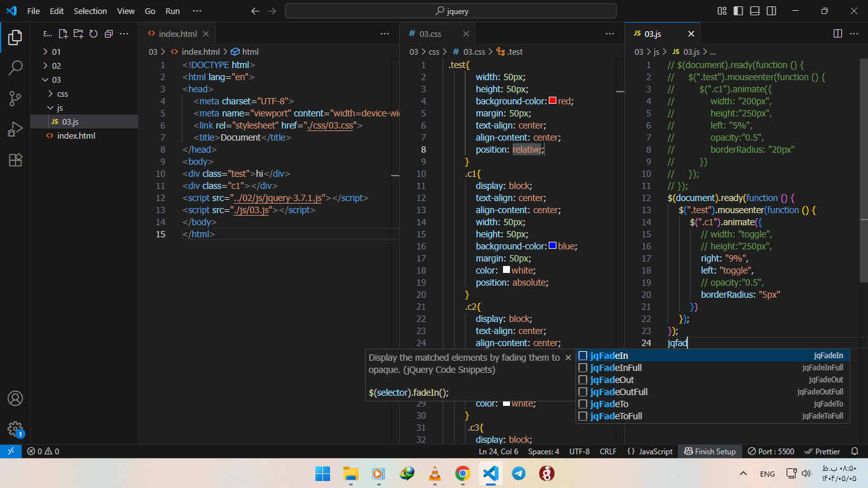Open 03.js in the file tree
The image size is (868, 488).
(x=84, y=122)
